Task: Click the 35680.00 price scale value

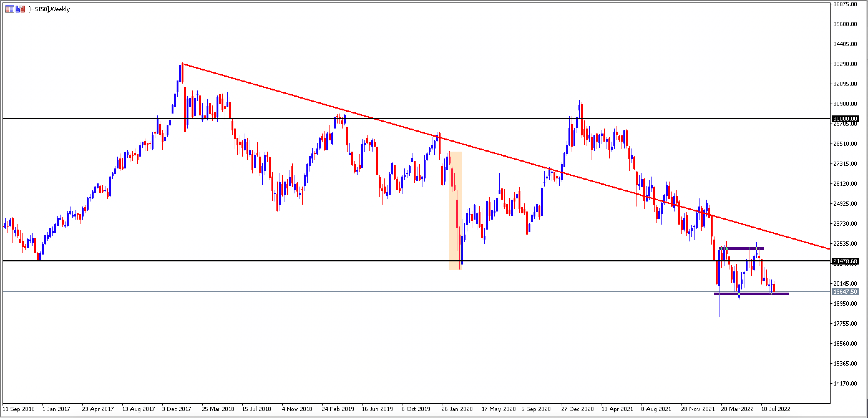Action: (845, 24)
